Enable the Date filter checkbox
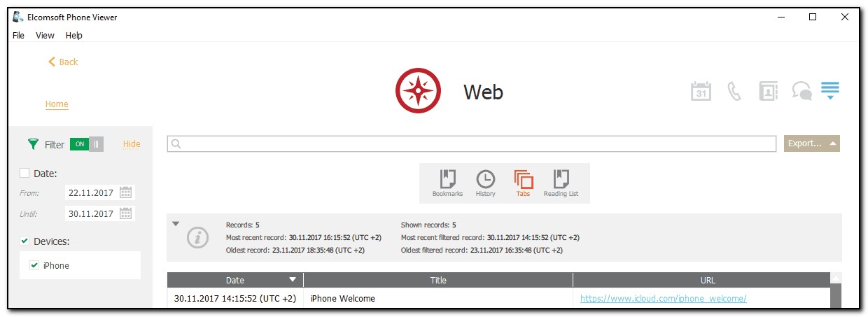This screenshot has width=868, height=317. point(24,173)
